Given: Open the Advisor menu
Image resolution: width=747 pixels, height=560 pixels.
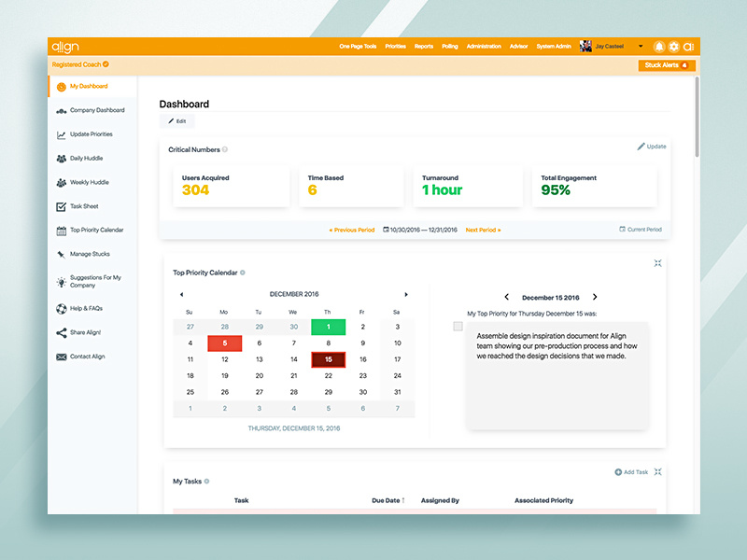Looking at the screenshot, I should [x=518, y=46].
